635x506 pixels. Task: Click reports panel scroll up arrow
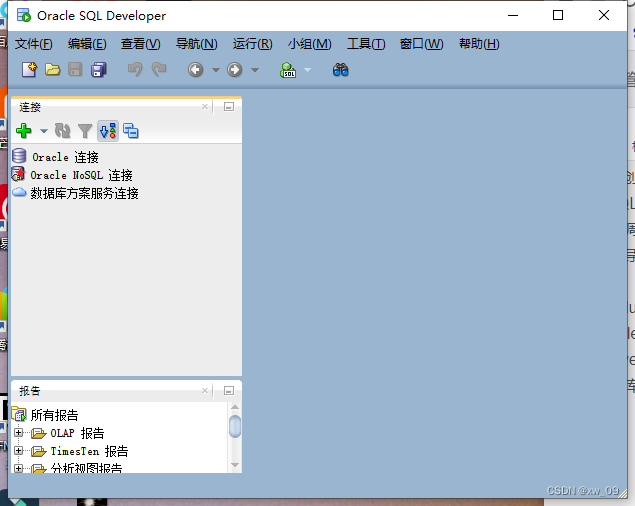click(235, 407)
